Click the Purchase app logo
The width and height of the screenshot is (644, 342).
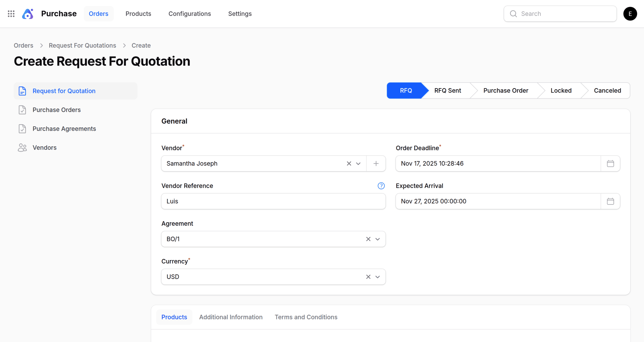click(x=28, y=14)
